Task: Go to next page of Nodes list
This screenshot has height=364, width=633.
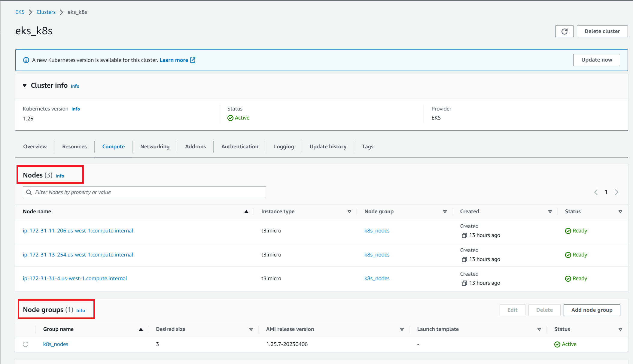Action: click(616, 192)
